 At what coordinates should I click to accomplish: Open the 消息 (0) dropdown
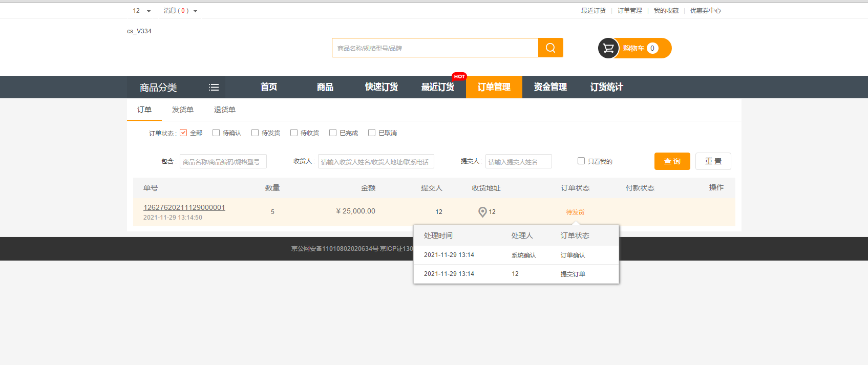point(180,11)
